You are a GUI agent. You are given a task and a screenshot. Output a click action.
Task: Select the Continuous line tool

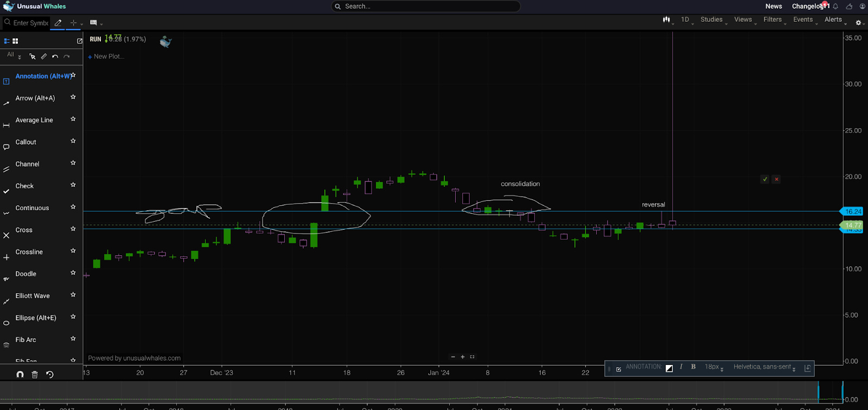32,208
